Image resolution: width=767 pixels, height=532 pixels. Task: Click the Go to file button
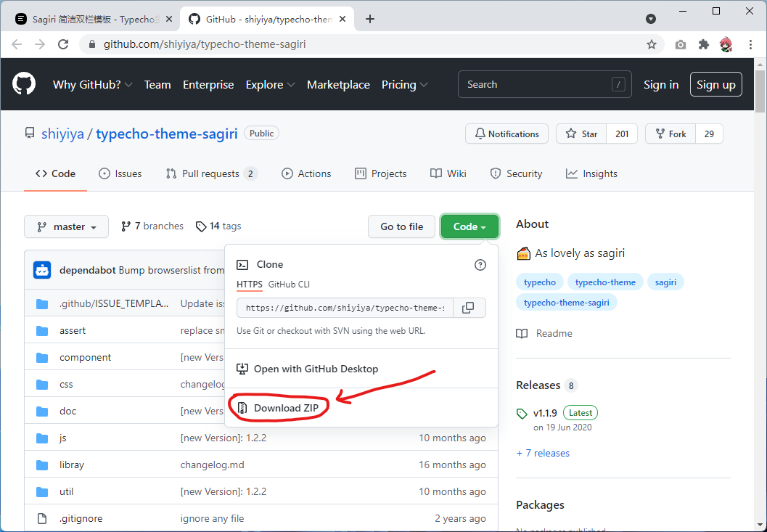tap(401, 226)
